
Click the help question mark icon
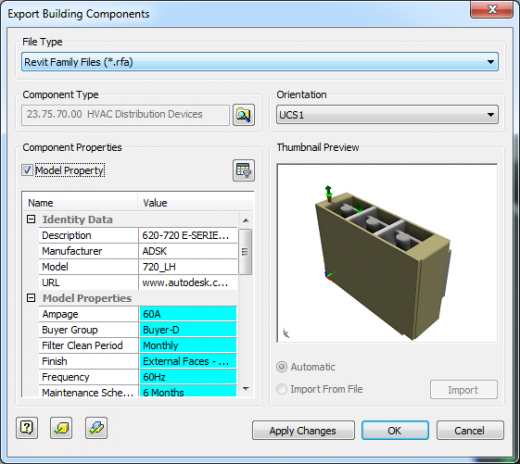click(x=27, y=428)
